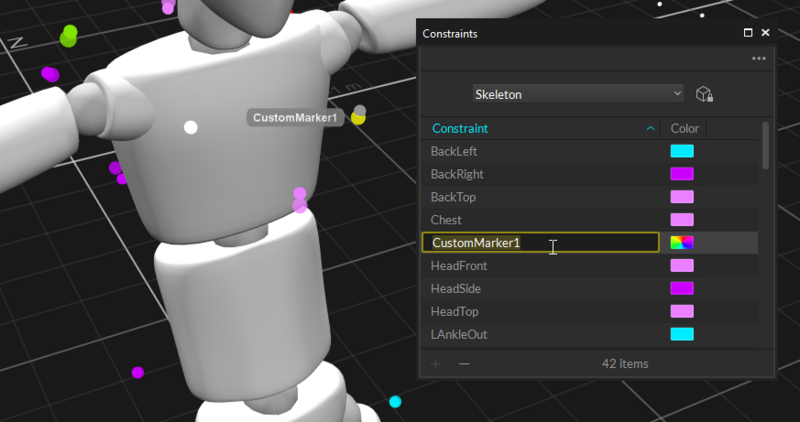The image size is (800, 422).
Task: Click the white marker on the chest
Action: coord(191,127)
